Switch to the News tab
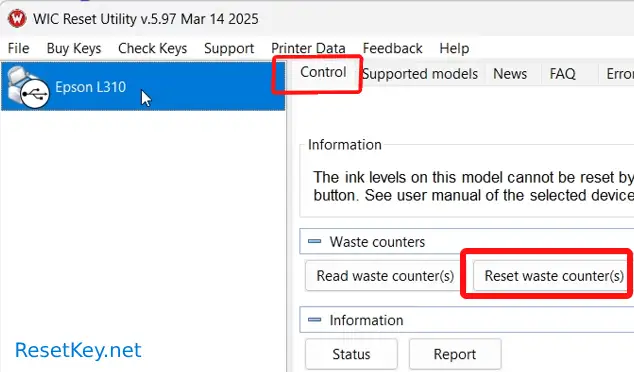The height and width of the screenshot is (372, 634). (x=510, y=74)
